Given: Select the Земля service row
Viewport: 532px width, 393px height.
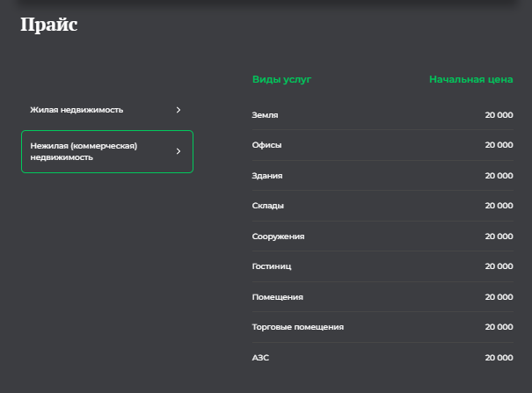Looking at the screenshot, I should [x=266, y=115].
